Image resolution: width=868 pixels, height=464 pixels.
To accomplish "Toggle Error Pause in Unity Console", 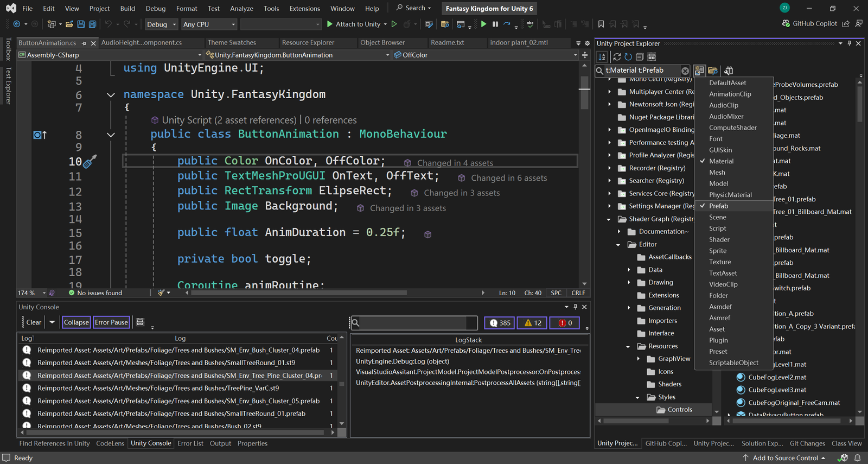I will point(111,322).
